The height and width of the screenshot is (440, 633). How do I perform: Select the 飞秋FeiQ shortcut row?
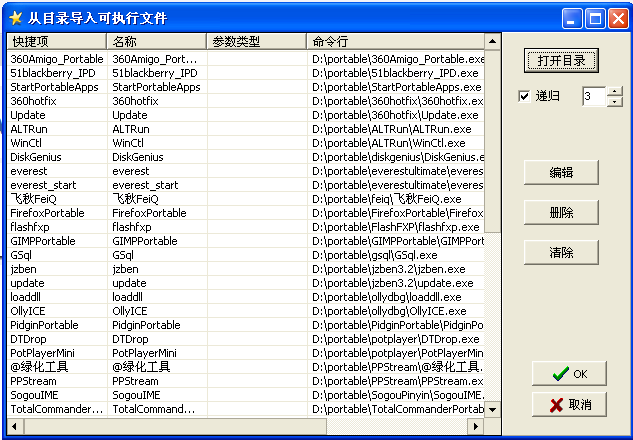[x=245, y=199]
